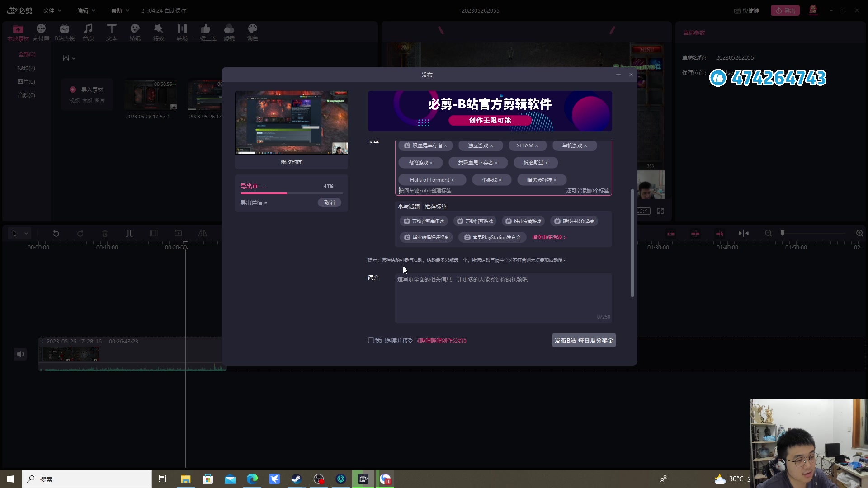This screenshot has height=488, width=868.
Task: Open the 文件 file menu
Action: (x=52, y=10)
